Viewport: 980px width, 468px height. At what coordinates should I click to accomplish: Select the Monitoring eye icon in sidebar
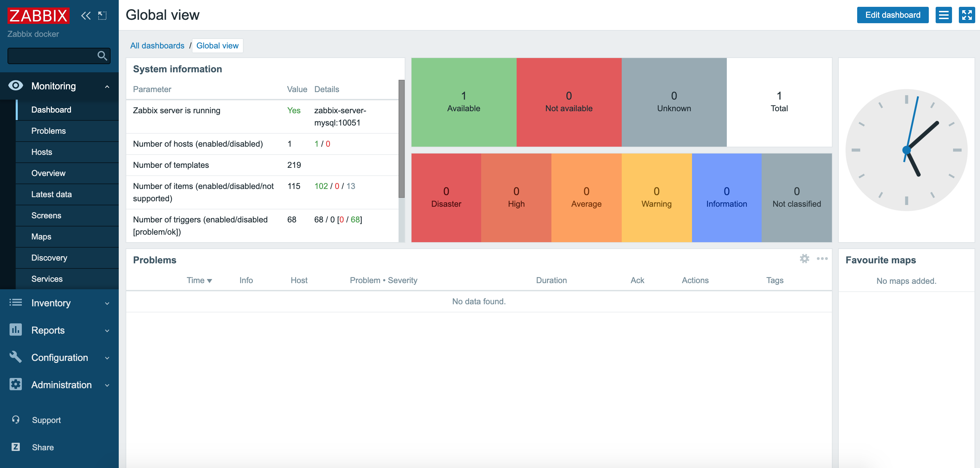15,86
